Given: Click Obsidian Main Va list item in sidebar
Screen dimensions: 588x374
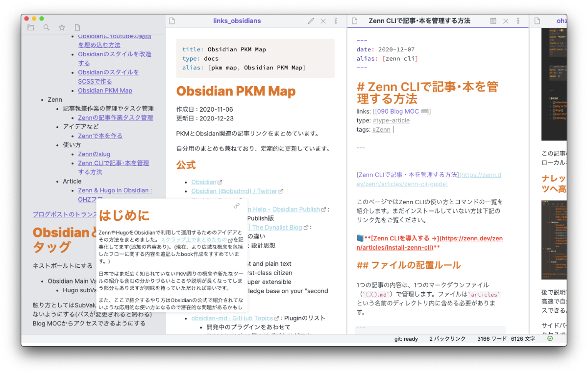Looking at the screenshot, I should tap(72, 281).
